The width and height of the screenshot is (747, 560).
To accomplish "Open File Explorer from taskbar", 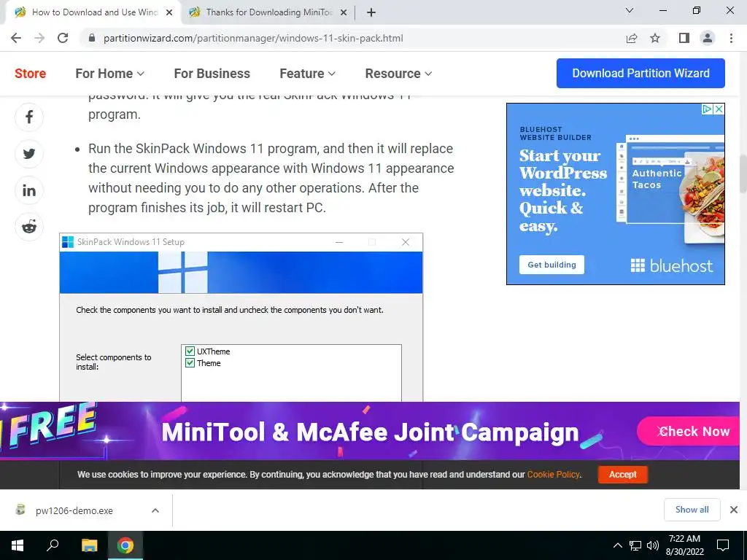I will [89, 545].
